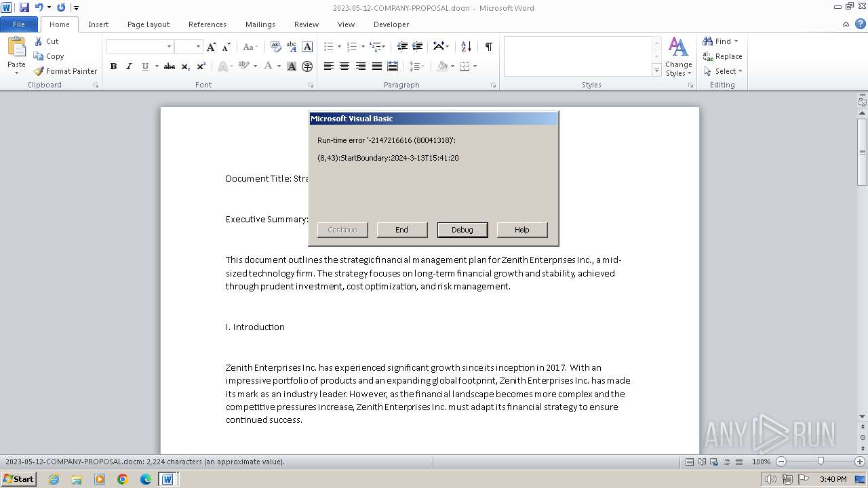Image resolution: width=868 pixels, height=488 pixels.
Task: Open Font dialog launcher in Font group
Action: [311, 85]
